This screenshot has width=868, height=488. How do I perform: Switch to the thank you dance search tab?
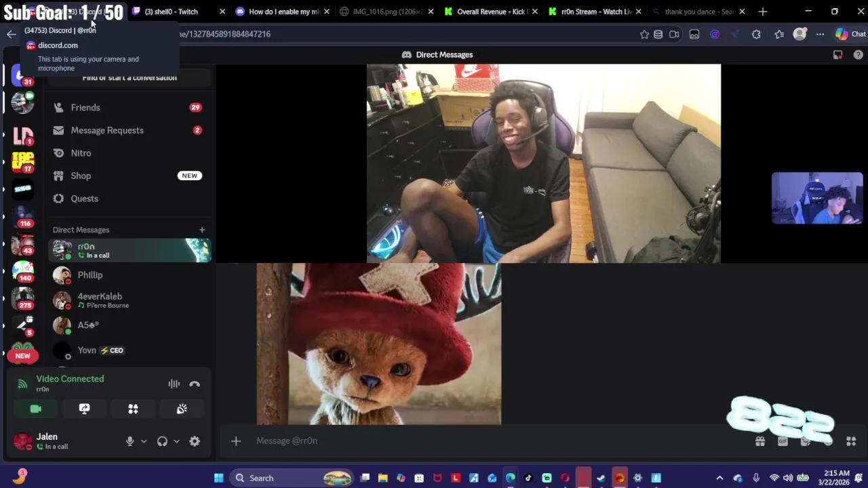(698, 12)
